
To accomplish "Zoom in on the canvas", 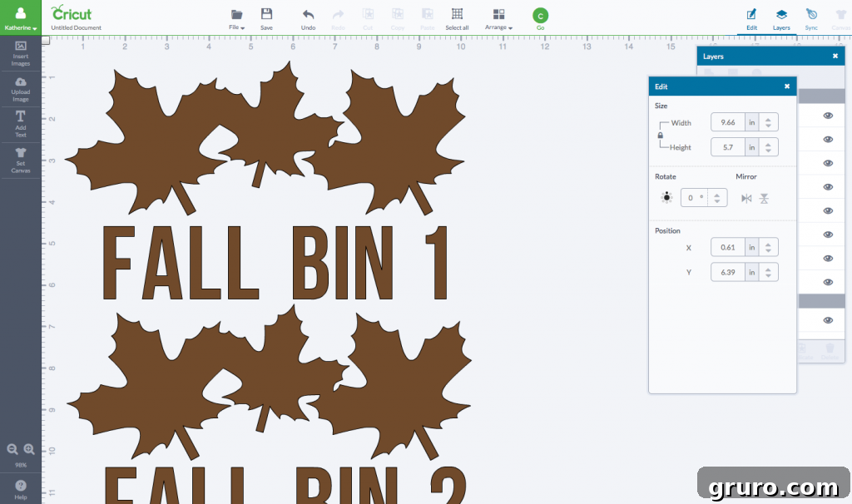I will (29, 449).
